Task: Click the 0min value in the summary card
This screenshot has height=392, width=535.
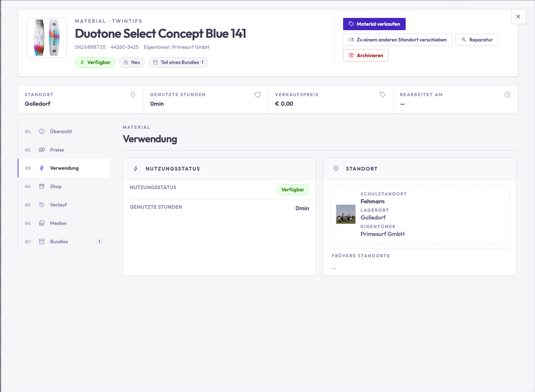Action: (157, 104)
